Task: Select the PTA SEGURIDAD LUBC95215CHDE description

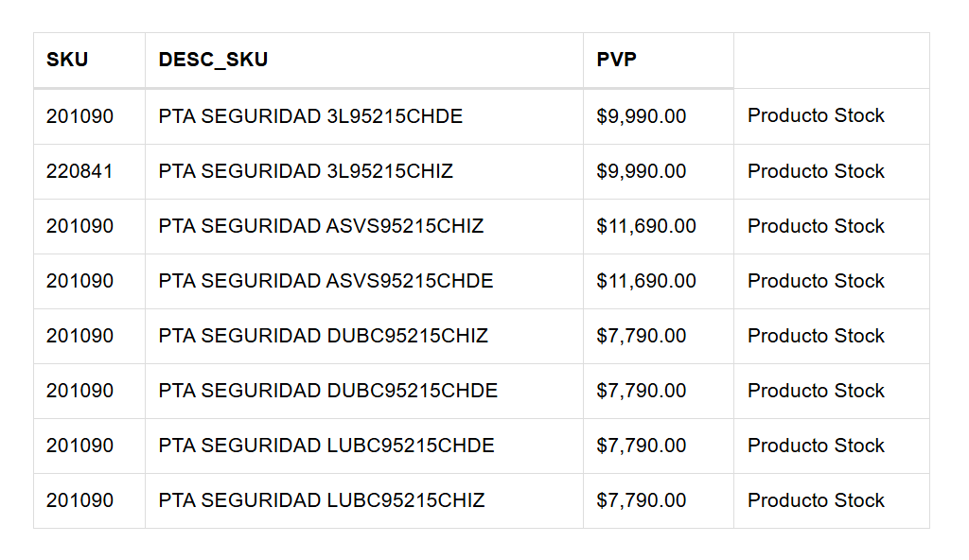Action: [x=326, y=446]
